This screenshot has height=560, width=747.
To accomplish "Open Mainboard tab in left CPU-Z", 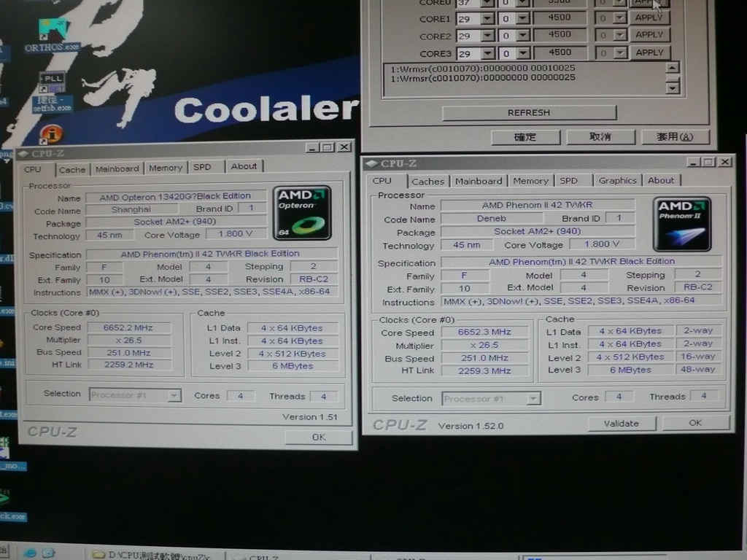I will coord(117,168).
